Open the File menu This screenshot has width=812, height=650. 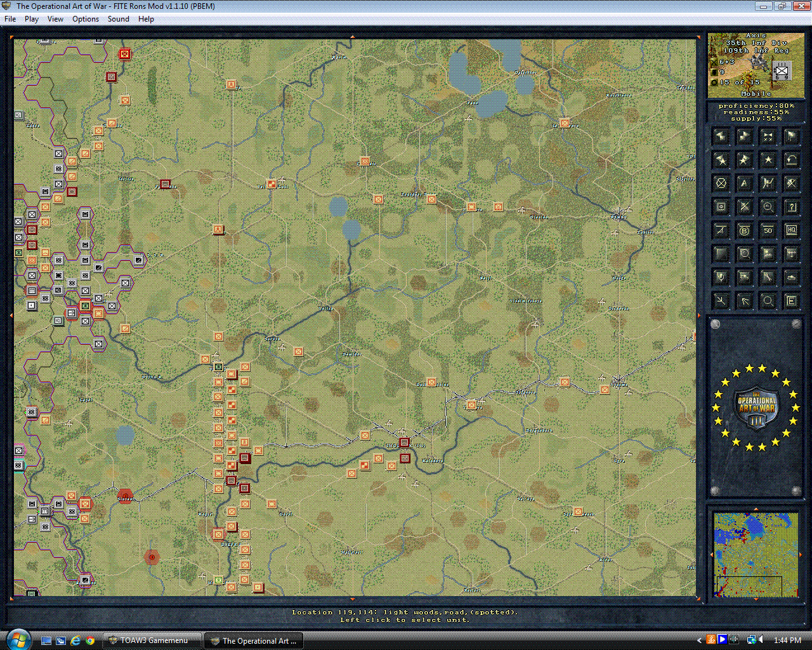click(x=10, y=19)
